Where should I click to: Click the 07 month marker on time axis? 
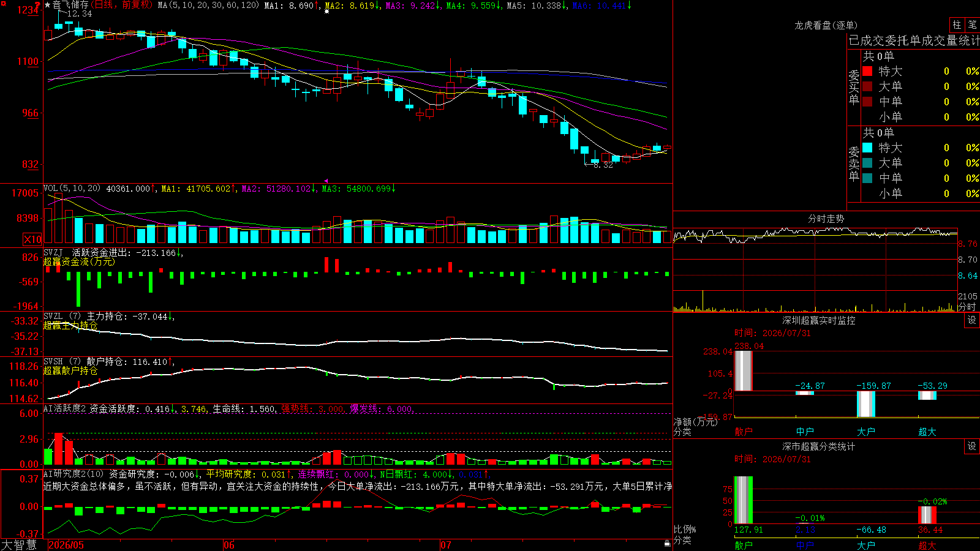445,545
